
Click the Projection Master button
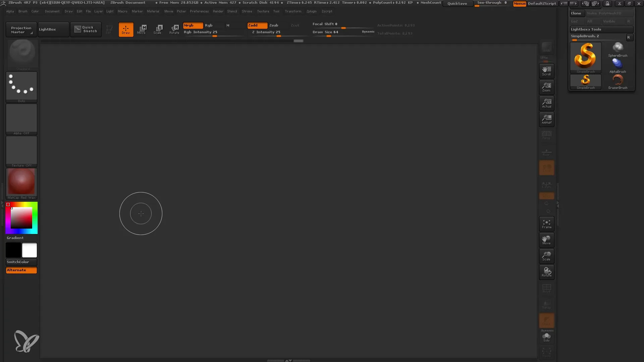pos(20,29)
